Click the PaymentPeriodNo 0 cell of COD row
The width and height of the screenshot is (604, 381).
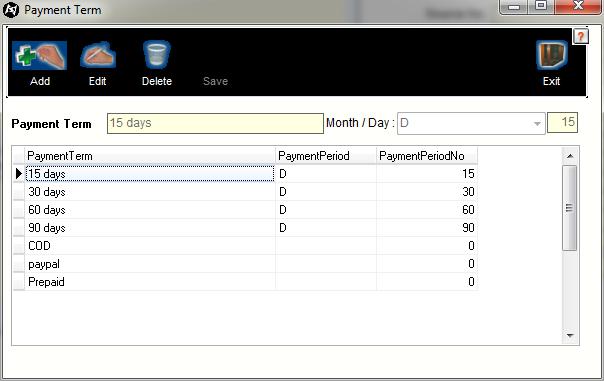427,246
